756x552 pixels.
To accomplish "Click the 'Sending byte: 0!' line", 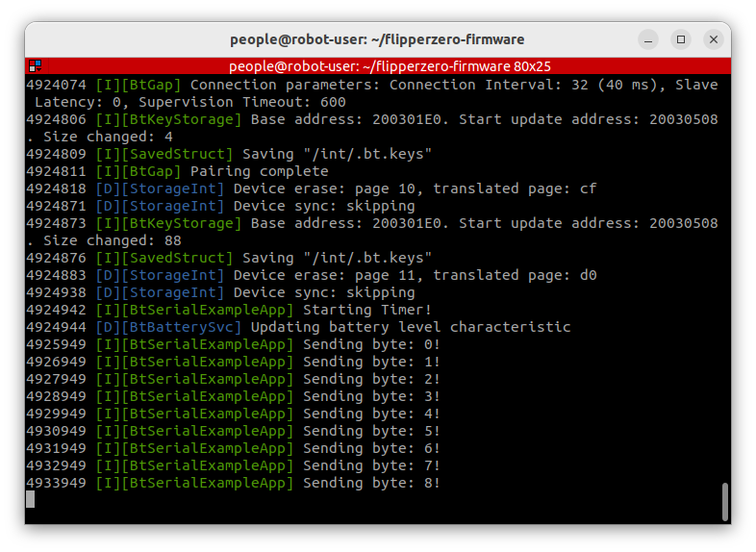I will point(233,344).
